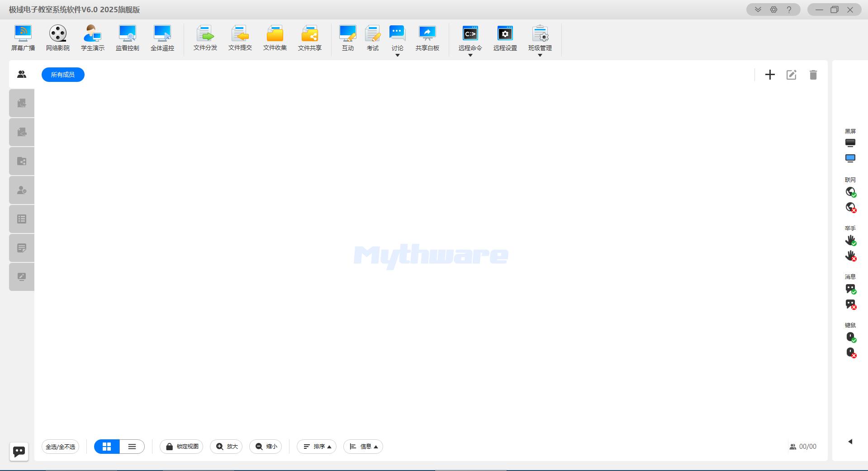Screen dimensions: 868x471
Task: Click the 全选/全不选 button
Action: 61,447
